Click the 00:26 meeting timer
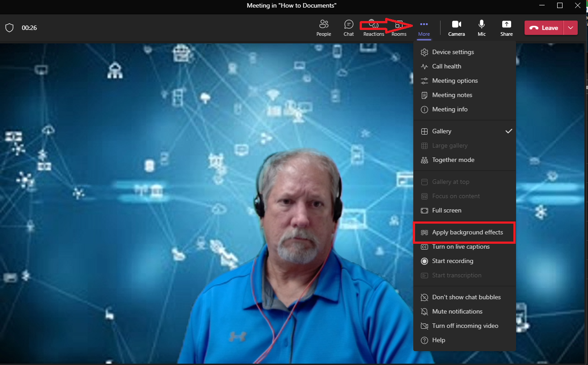The height and width of the screenshot is (365, 588). [x=29, y=28]
